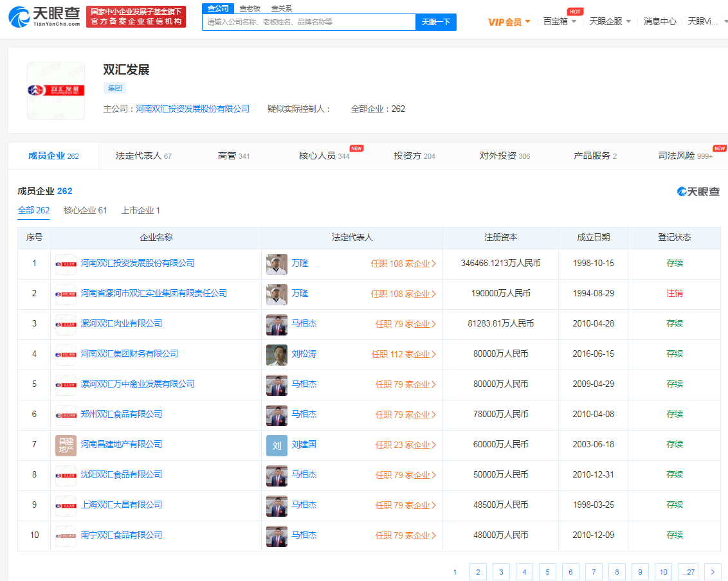Expand 任职 23 家企业 for 刘建国
This screenshot has width=728, height=581.
point(405,445)
